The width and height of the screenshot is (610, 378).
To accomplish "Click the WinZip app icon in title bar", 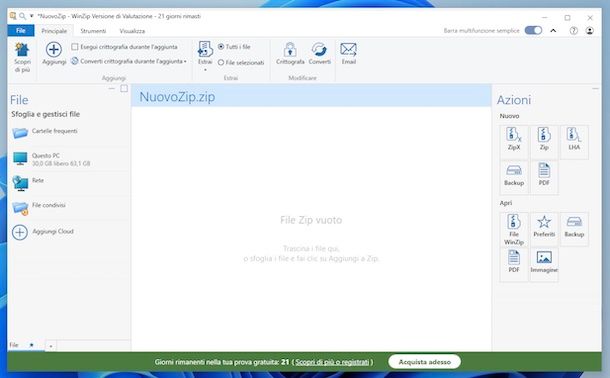I will pyautogui.click(x=13, y=16).
